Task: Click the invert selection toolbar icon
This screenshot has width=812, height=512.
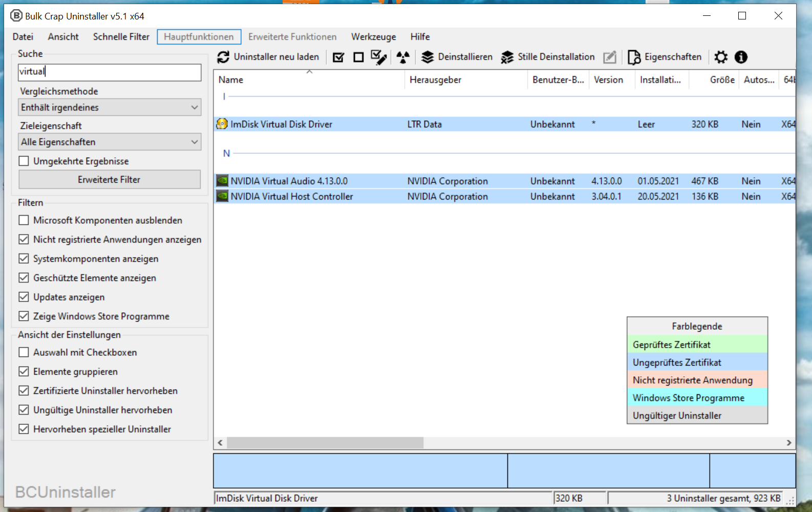Action: [x=378, y=57]
